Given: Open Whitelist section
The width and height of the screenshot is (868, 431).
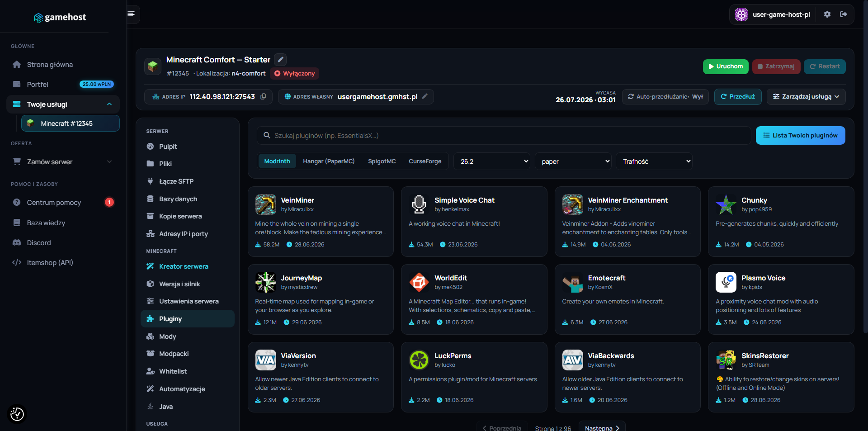Looking at the screenshot, I should coord(188,371).
